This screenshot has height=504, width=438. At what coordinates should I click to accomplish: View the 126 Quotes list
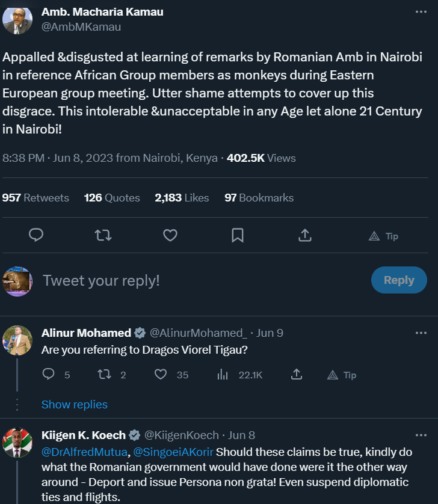[112, 198]
